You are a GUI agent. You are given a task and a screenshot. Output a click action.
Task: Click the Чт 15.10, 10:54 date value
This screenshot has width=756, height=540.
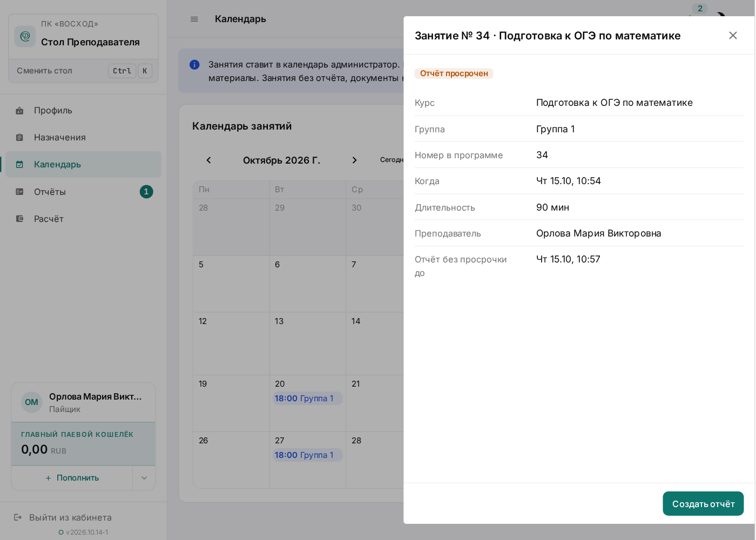click(569, 181)
